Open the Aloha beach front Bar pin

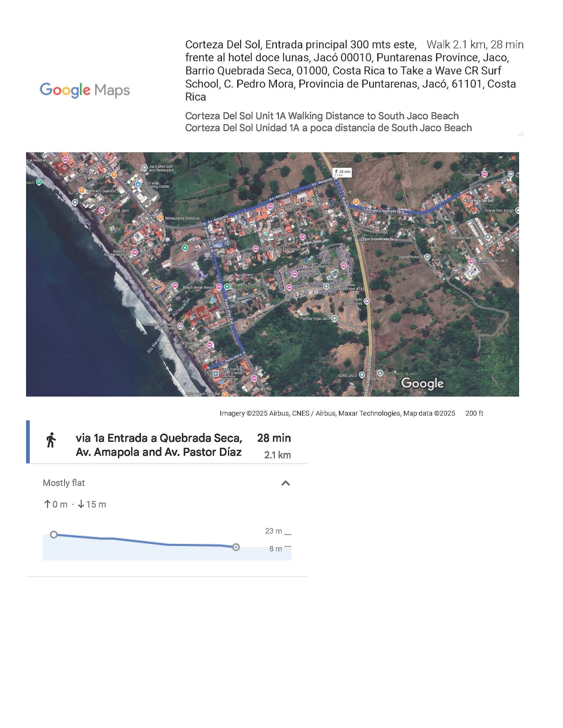point(225,394)
